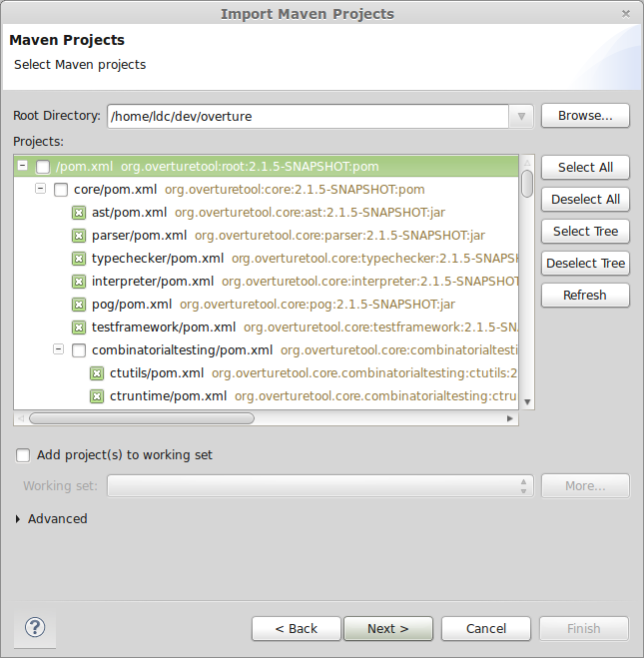The width and height of the screenshot is (644, 658).
Task: Click the Root Directory path field
Action: (x=306, y=117)
